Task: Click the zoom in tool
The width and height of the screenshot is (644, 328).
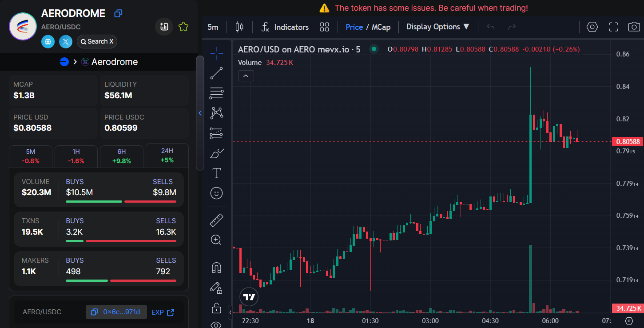Action: point(216,240)
